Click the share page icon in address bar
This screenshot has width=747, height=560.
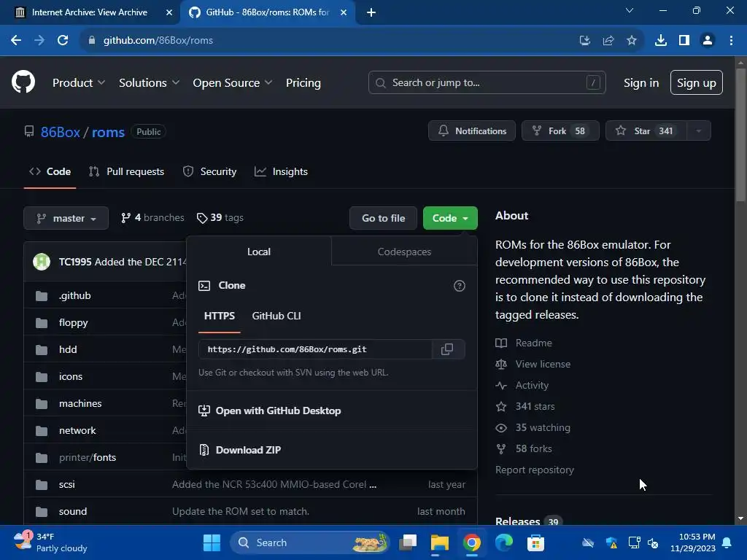pyautogui.click(x=608, y=41)
